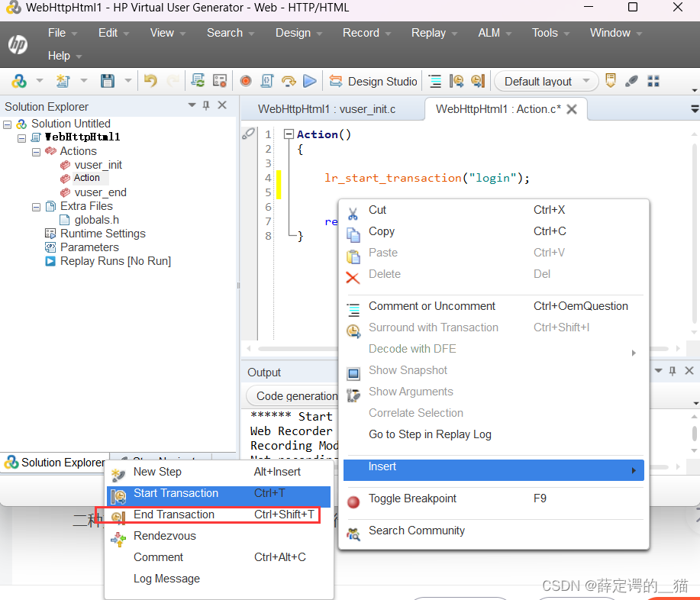700x600 pixels.
Task: Click the Compile script icon
Action: coord(267,81)
